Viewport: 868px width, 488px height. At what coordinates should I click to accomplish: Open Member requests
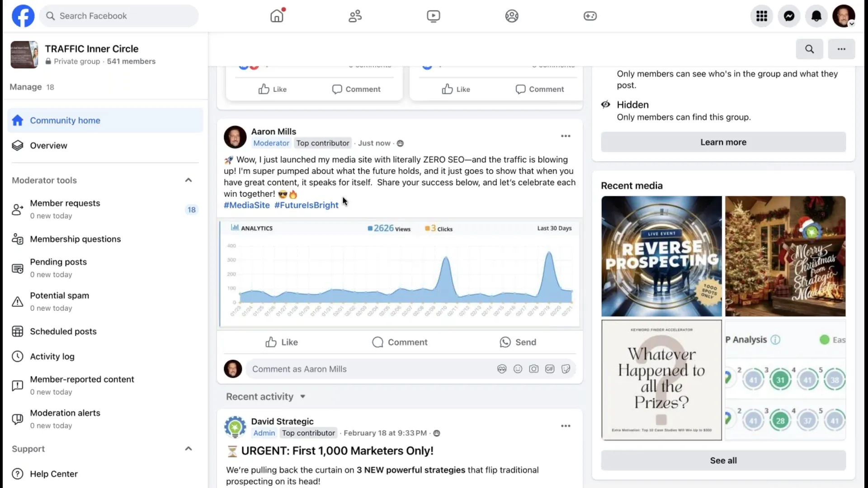[x=105, y=209]
